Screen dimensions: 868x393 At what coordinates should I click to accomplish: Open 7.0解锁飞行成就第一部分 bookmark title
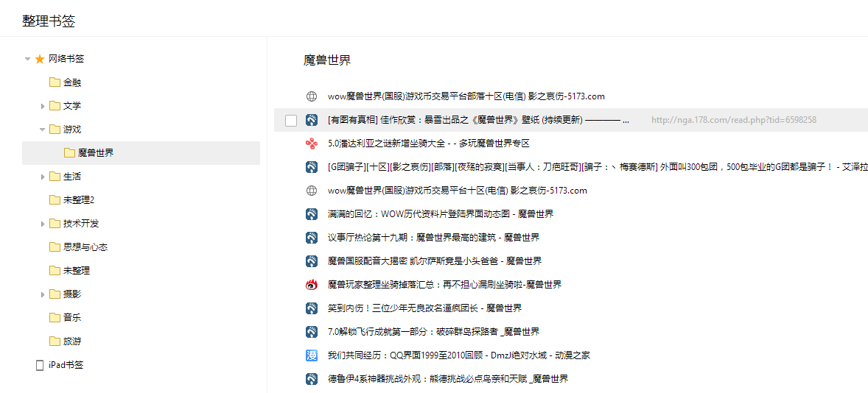tap(433, 332)
